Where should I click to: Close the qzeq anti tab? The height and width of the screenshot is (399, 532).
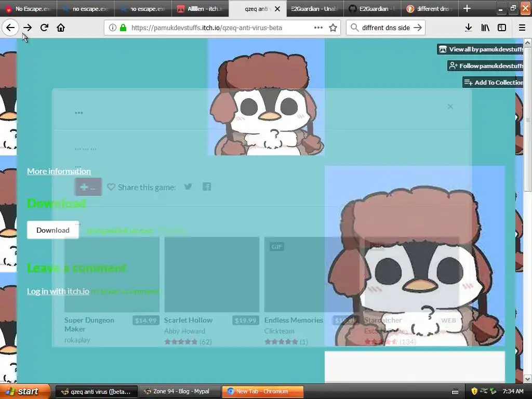[277, 9]
